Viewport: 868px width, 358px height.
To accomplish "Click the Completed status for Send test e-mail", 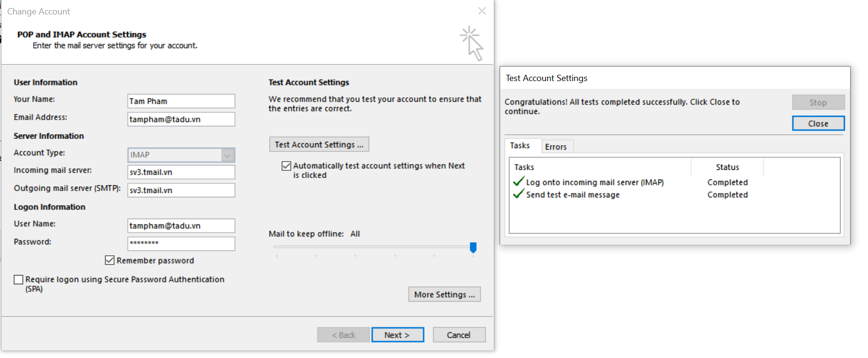I will [x=728, y=195].
